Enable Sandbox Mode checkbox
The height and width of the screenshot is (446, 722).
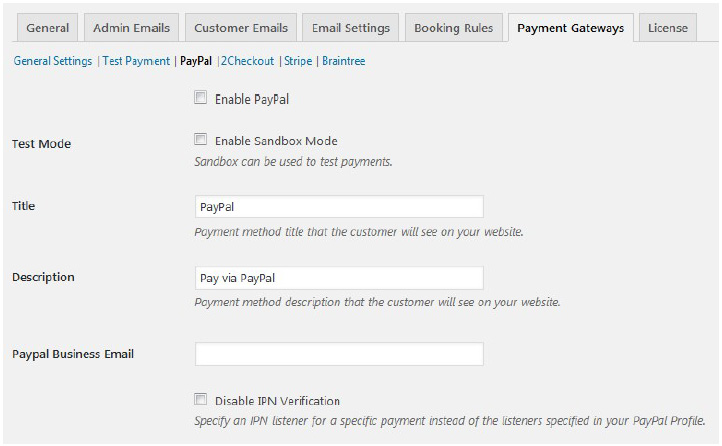[201, 140]
